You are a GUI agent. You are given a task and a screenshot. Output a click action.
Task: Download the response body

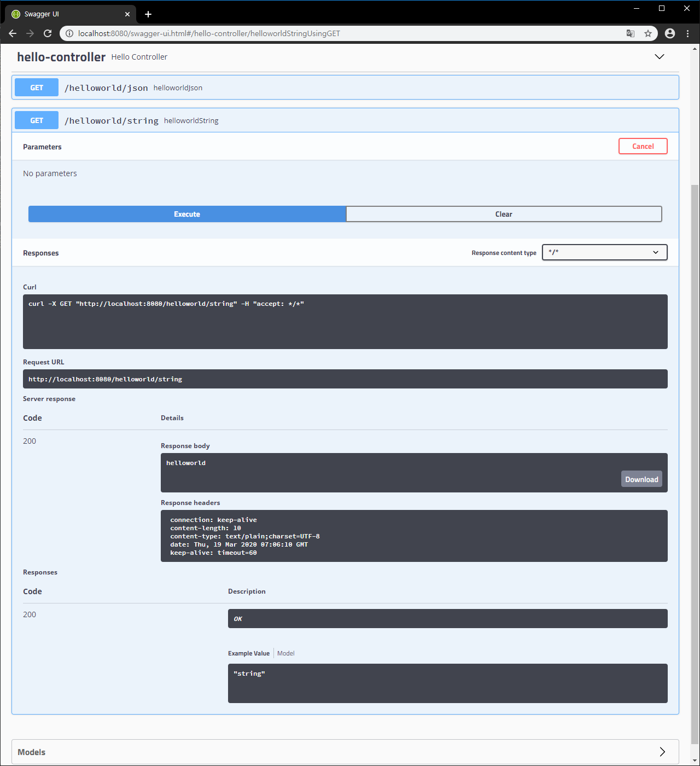click(x=641, y=479)
